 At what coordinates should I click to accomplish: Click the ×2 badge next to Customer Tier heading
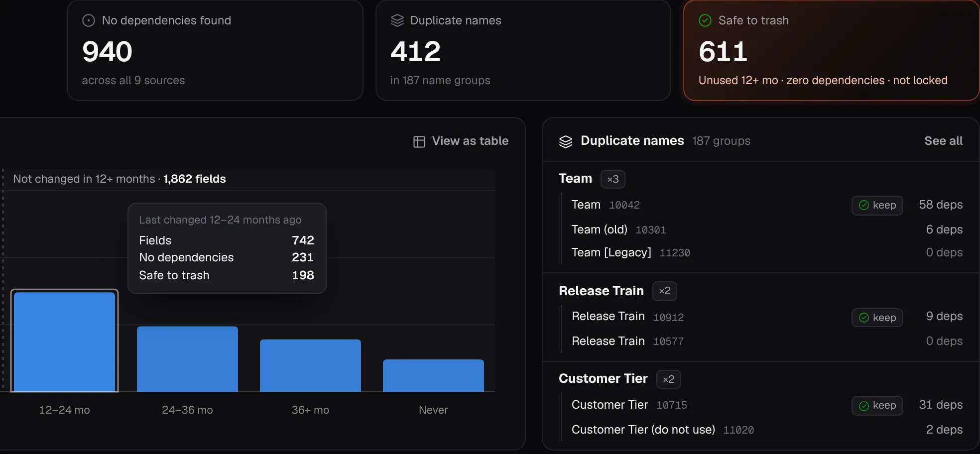[669, 379]
